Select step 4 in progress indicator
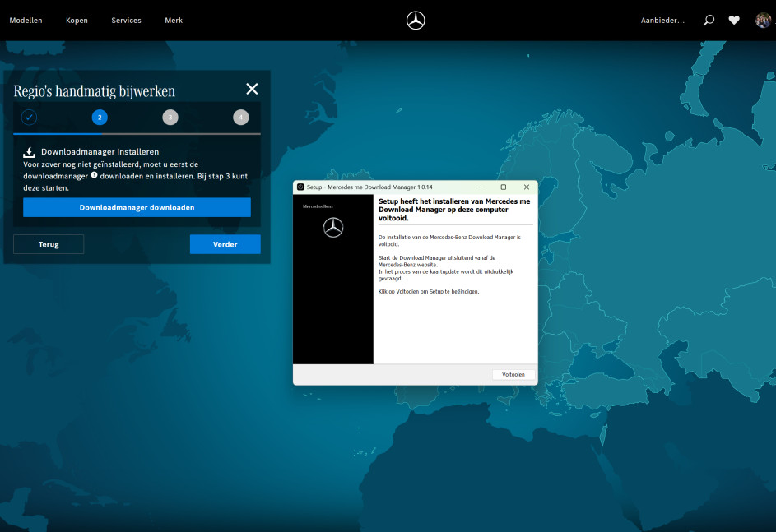The image size is (776, 532). (x=241, y=118)
